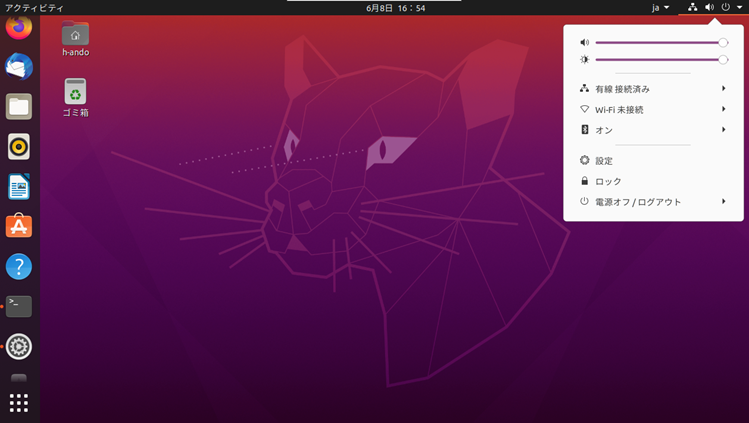Click the volume icon in top bar
Screen dimensions: 749x423
[x=709, y=7]
